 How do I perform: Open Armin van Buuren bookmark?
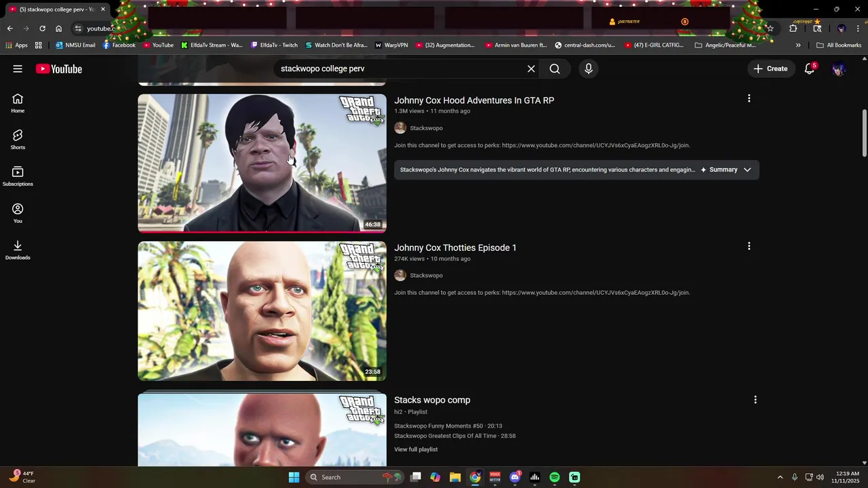[515, 45]
